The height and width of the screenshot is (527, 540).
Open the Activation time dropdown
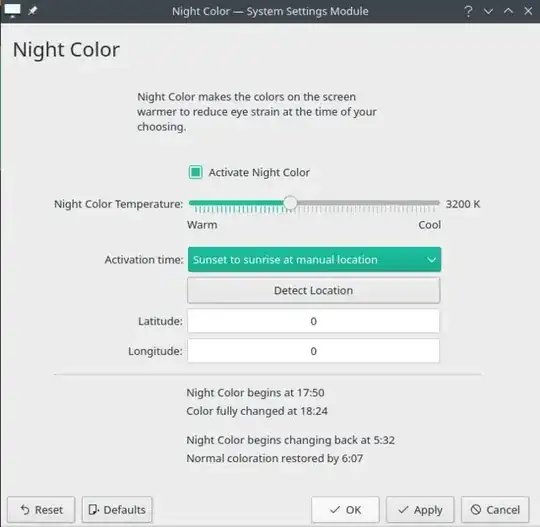tap(314, 259)
